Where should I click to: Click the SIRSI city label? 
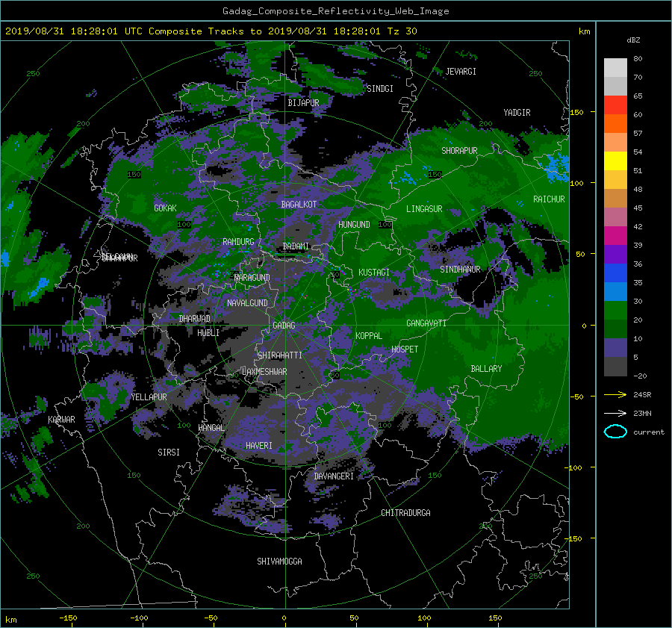169,453
